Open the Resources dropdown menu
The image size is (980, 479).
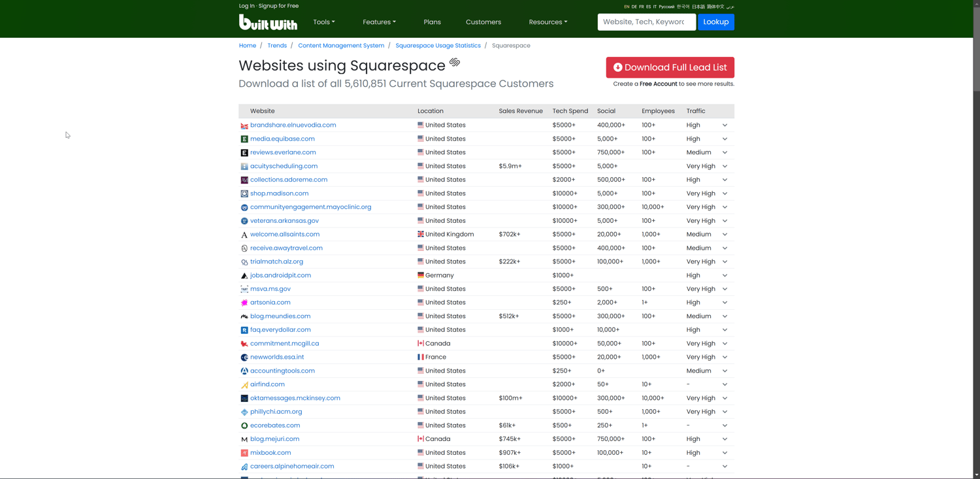(x=548, y=22)
